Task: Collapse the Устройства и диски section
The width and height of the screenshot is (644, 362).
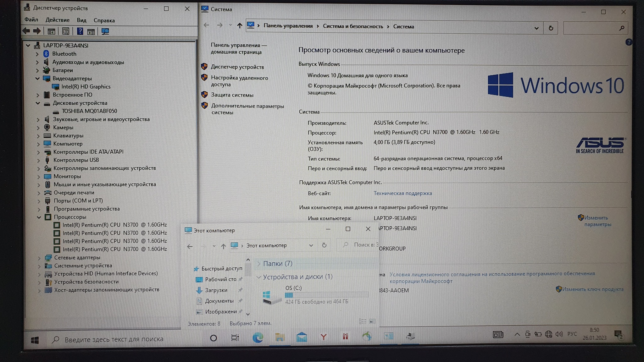Action: tap(258, 277)
